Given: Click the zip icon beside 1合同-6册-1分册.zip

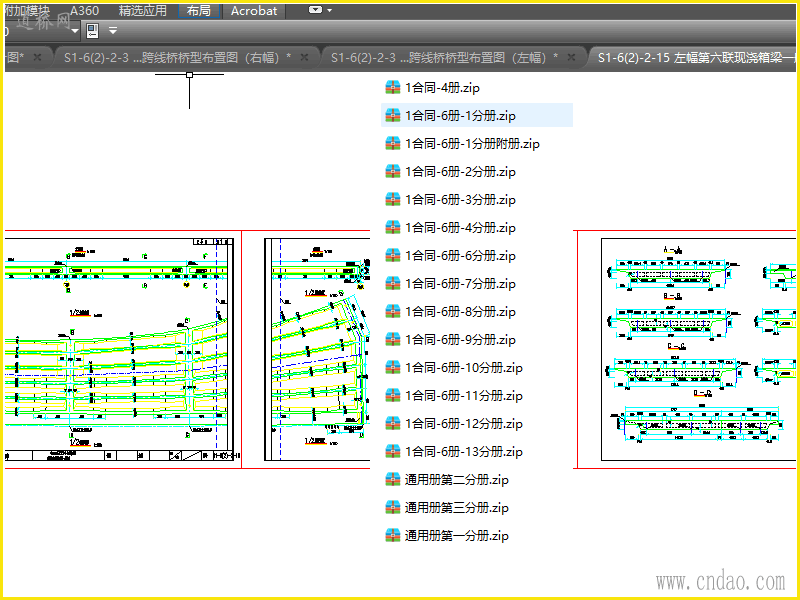Looking at the screenshot, I should point(393,116).
